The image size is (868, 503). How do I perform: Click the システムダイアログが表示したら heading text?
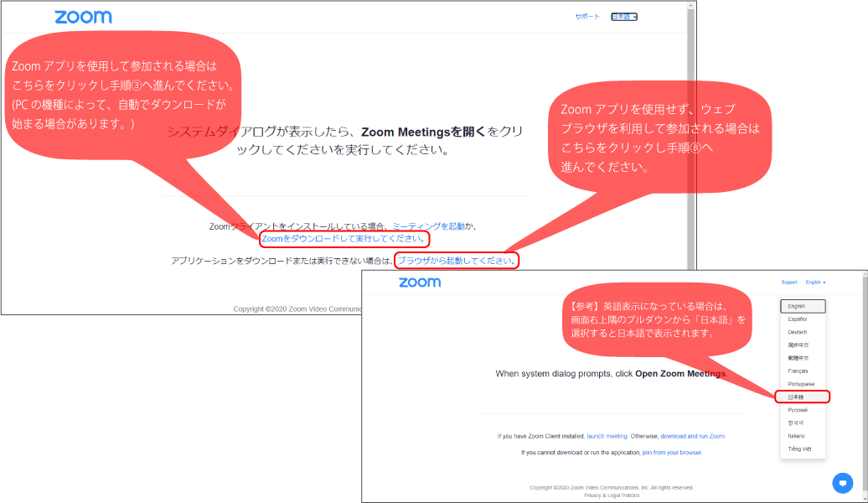[x=345, y=141]
